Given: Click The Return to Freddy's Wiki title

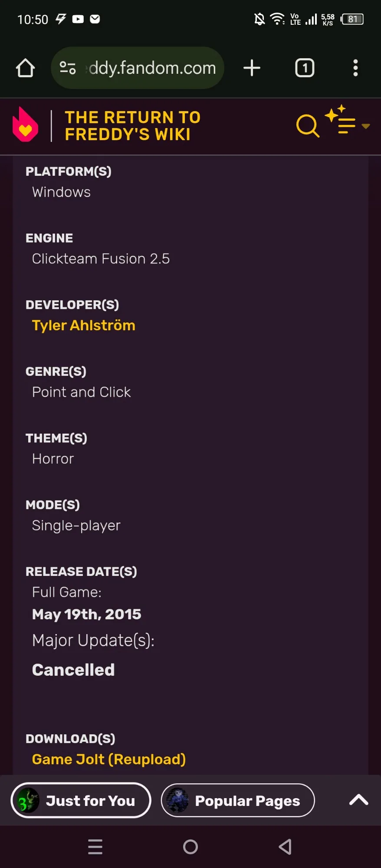Looking at the screenshot, I should tap(132, 126).
